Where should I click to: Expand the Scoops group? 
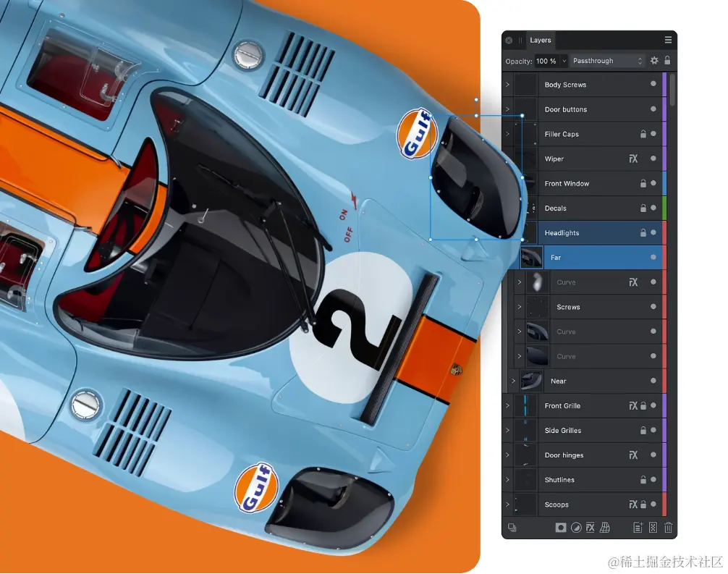507,505
